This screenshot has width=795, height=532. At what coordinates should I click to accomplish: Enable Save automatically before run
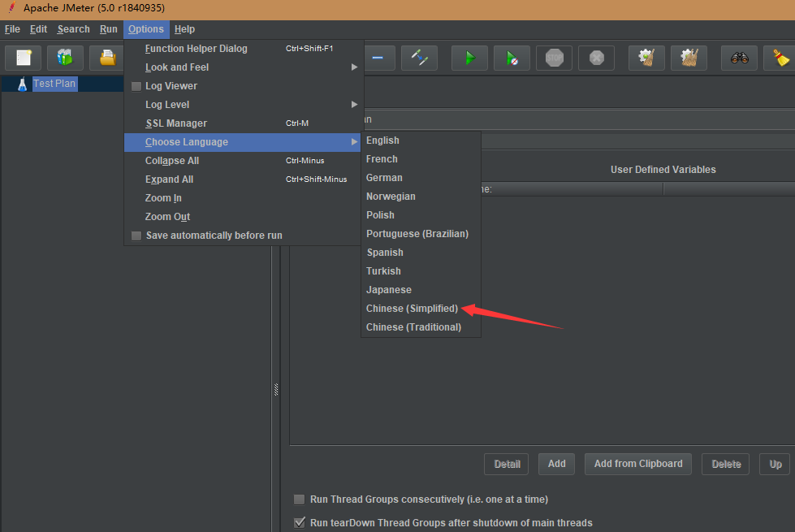pos(136,236)
